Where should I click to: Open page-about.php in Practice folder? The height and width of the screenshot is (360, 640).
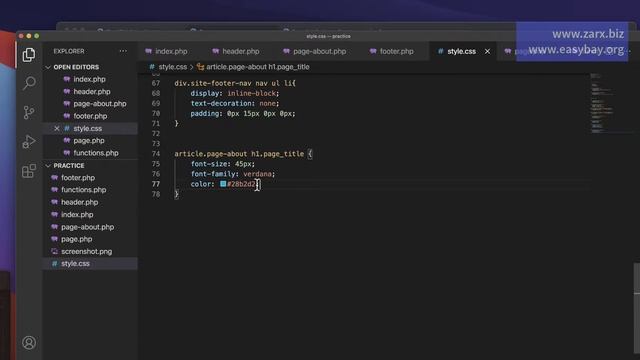87,227
